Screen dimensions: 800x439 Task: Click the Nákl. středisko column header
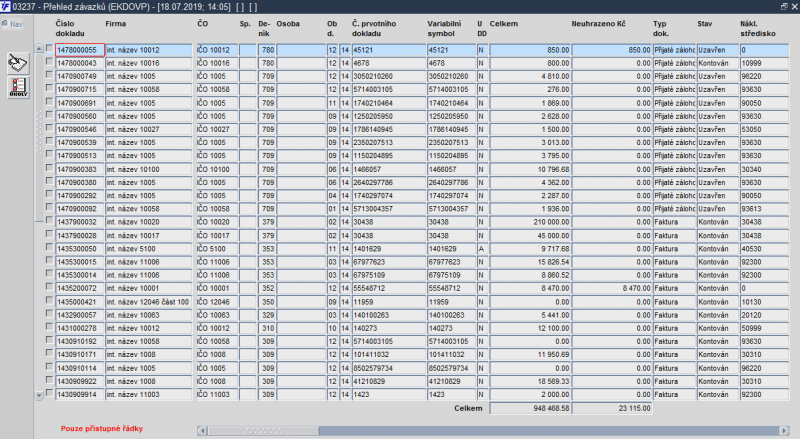[758, 29]
